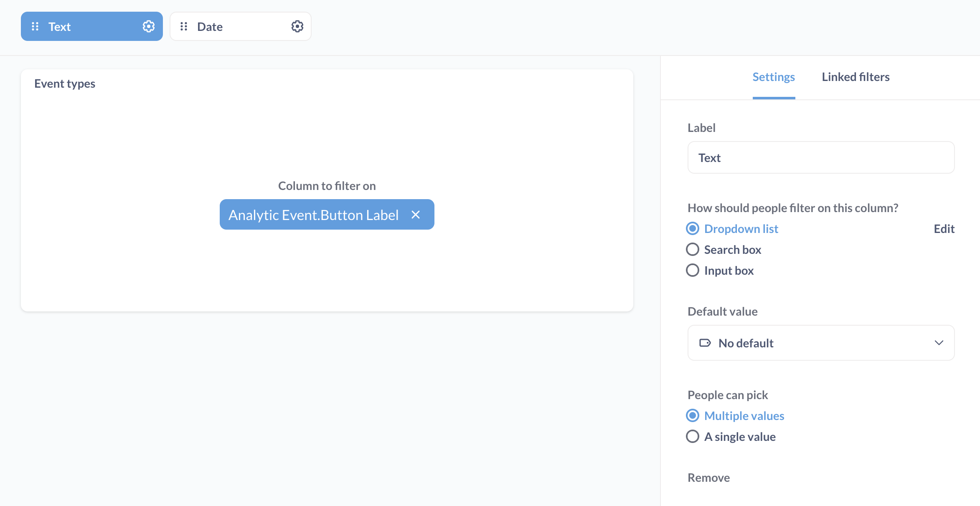980x506 pixels.
Task: Select Multiple values option
Action: [x=693, y=415]
